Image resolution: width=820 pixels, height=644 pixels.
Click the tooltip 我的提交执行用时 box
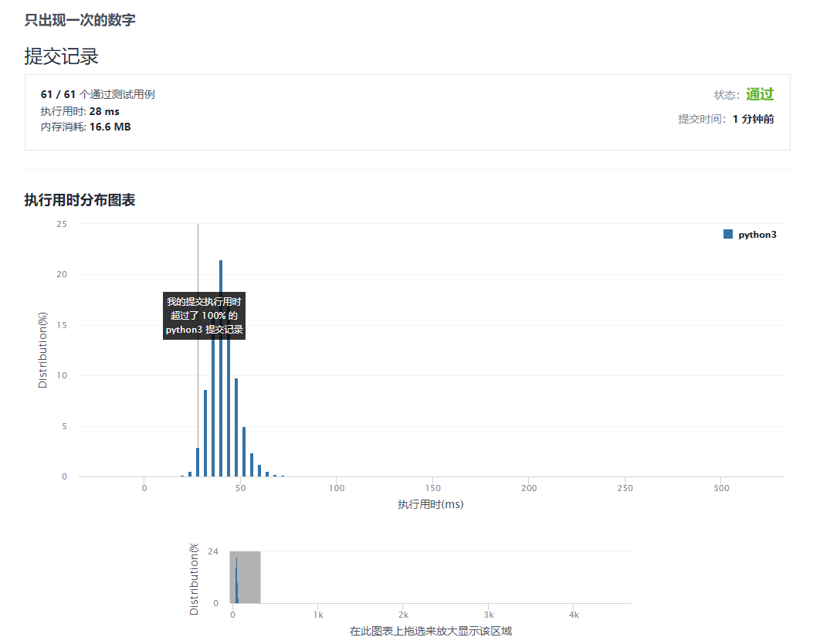(204, 316)
